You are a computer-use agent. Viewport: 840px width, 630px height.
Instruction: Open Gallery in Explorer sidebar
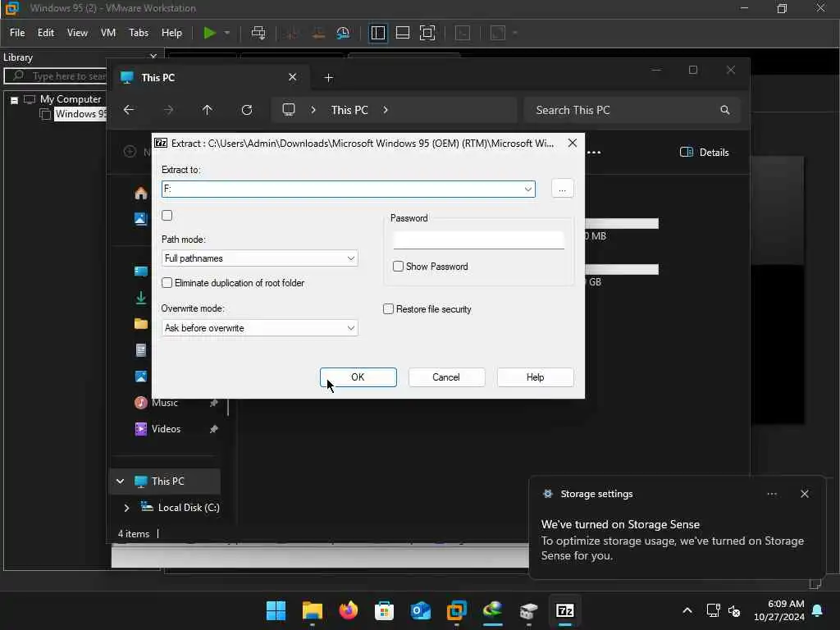pos(140,218)
